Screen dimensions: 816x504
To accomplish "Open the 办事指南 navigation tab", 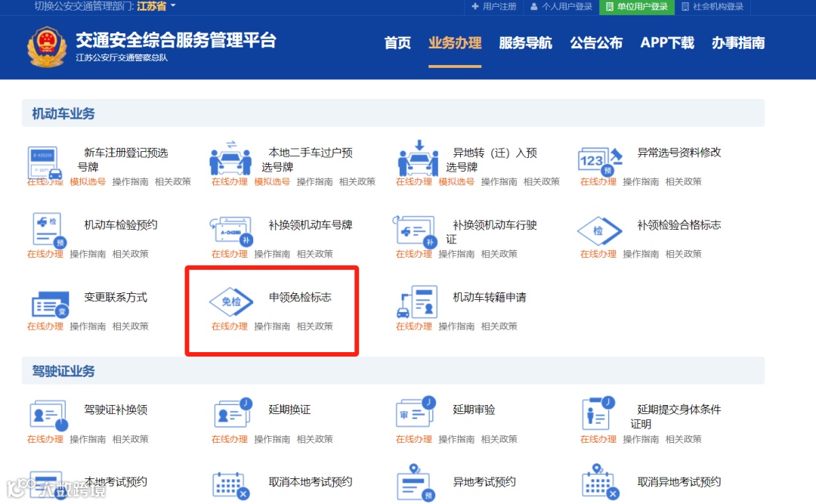I will [738, 43].
